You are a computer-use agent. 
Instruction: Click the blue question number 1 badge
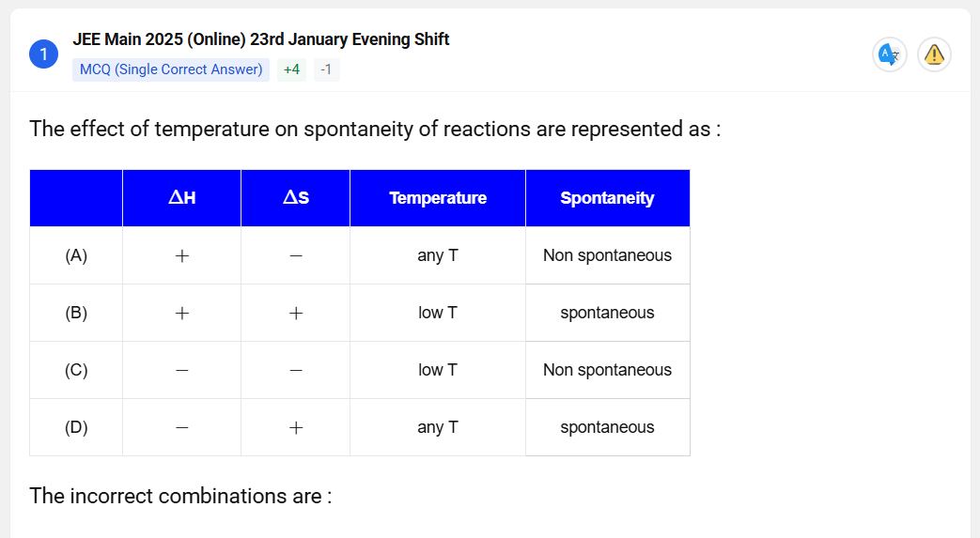pyautogui.click(x=44, y=54)
